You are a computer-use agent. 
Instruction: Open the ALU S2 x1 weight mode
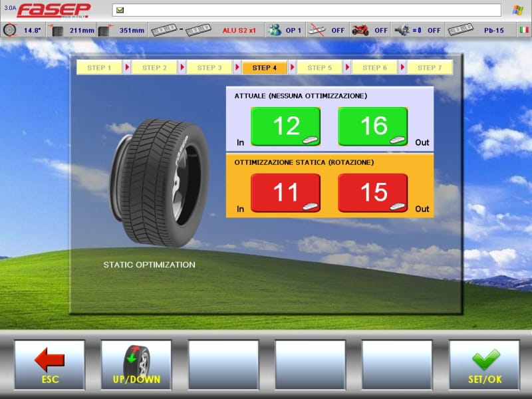[238, 30]
